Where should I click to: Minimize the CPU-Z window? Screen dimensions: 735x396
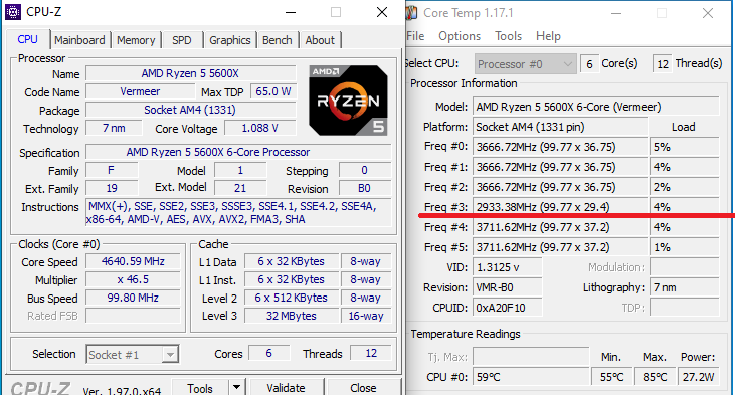click(x=291, y=12)
